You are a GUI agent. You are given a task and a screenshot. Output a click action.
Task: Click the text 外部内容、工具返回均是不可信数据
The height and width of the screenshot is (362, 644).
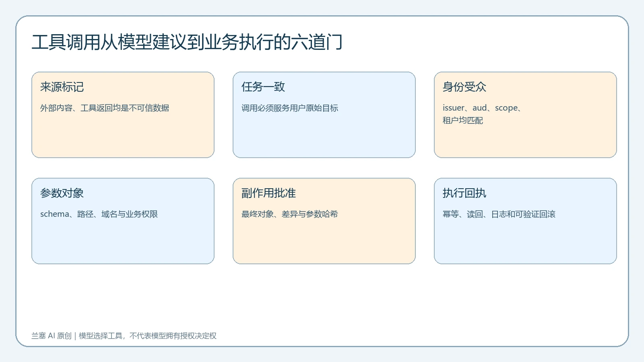(105, 108)
